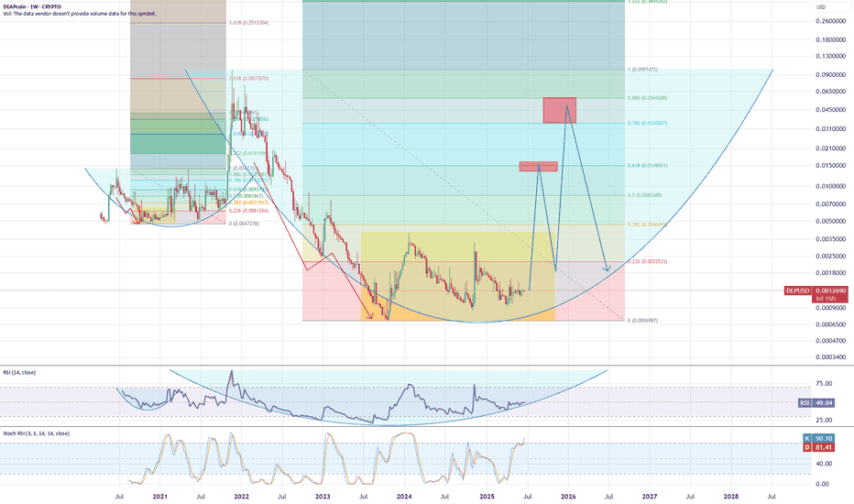Select the red target box near 0.886 level
Viewport: 854px width, 504px height.
point(559,110)
